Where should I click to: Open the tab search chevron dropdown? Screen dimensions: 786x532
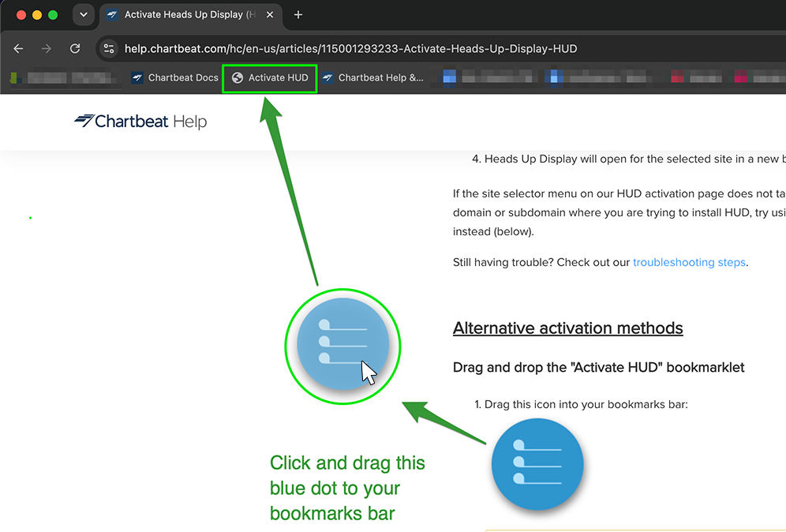click(x=84, y=14)
